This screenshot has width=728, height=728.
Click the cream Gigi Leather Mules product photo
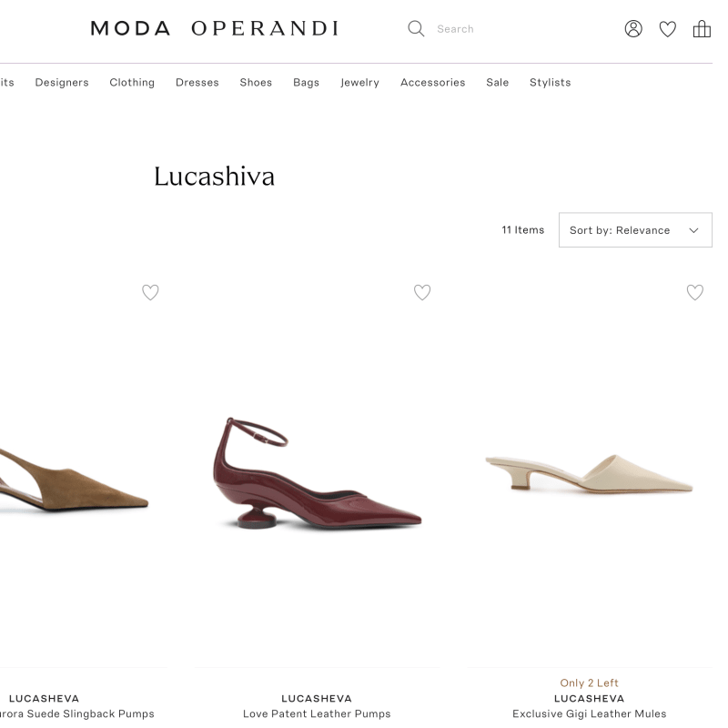click(589, 473)
